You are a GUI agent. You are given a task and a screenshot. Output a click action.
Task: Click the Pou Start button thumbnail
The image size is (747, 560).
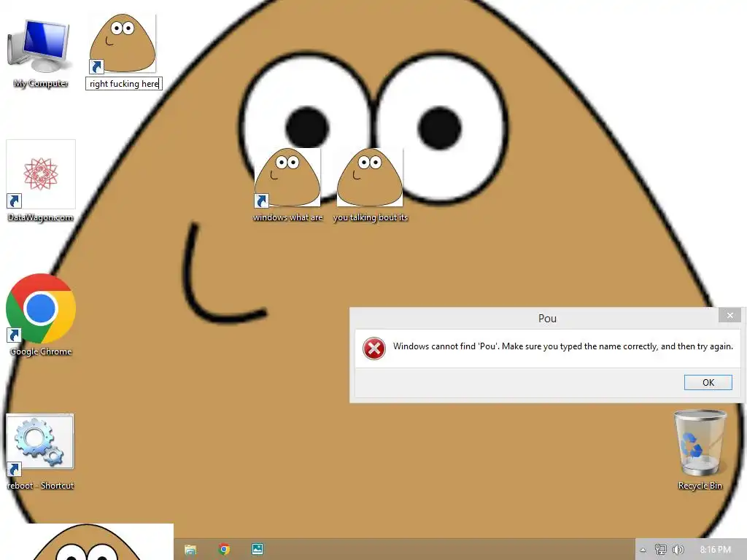87,542
